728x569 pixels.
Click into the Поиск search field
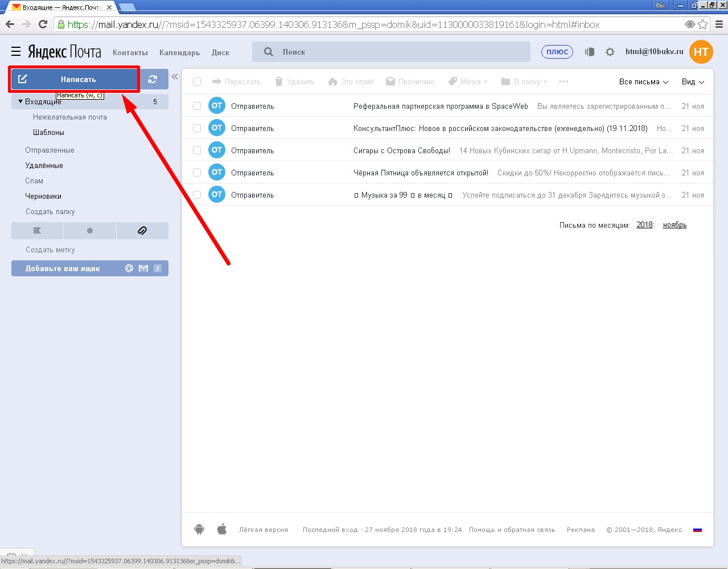click(x=391, y=52)
